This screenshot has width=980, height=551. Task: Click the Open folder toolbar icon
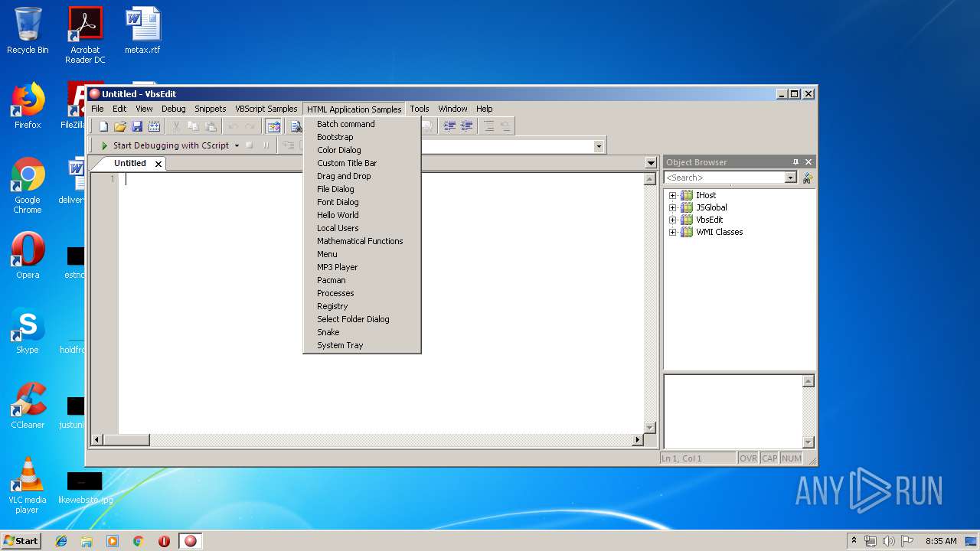point(120,126)
